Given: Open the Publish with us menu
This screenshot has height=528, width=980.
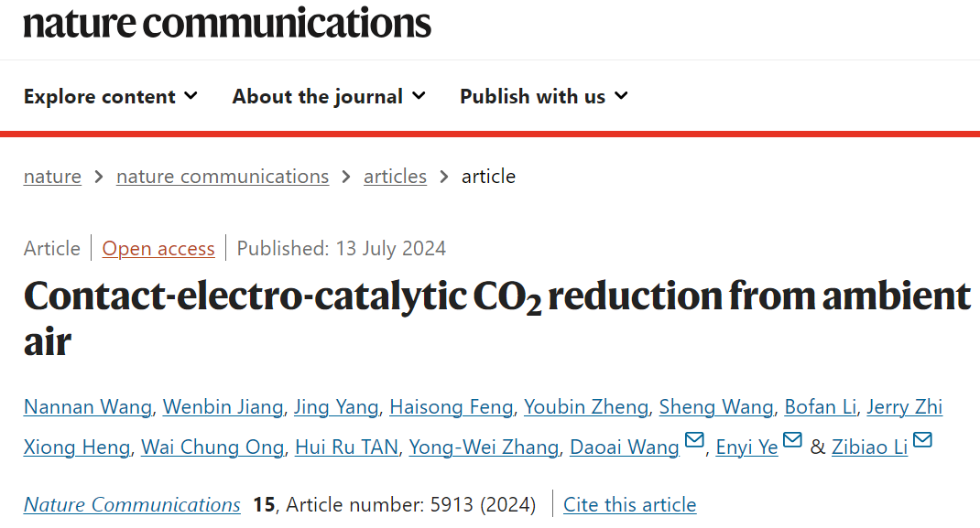Looking at the screenshot, I should (544, 97).
